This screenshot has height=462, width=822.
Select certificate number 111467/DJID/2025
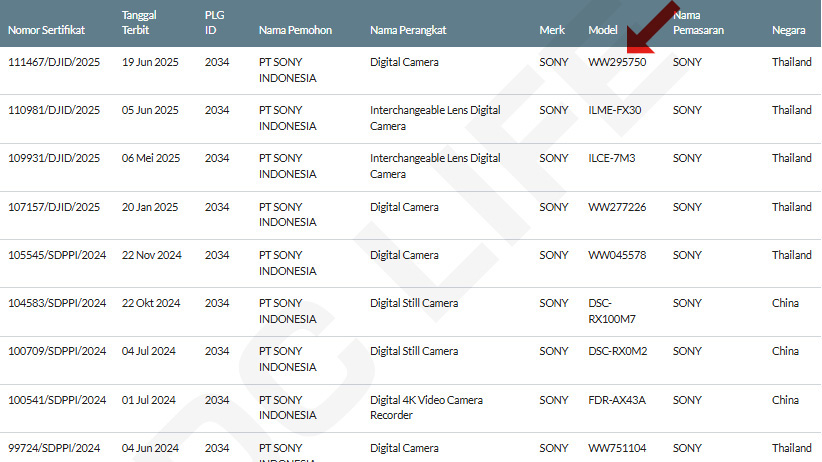tap(54, 62)
